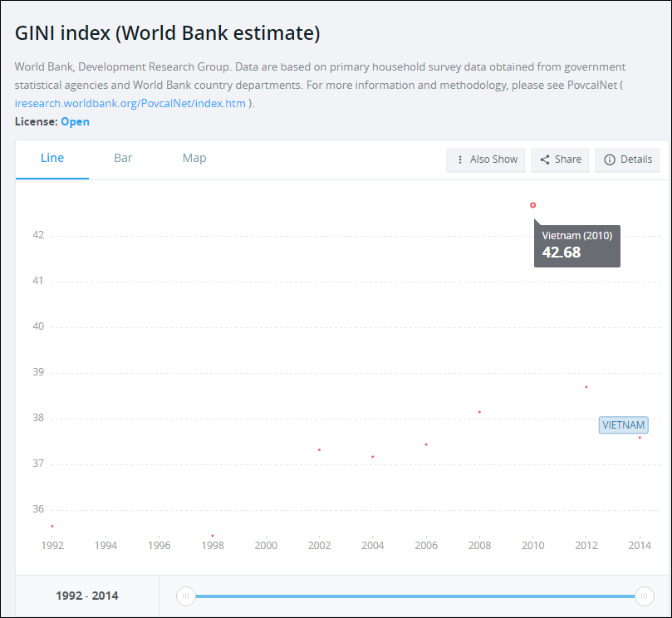The width and height of the screenshot is (672, 618).
Task: Click the right year range slider handle
Action: (644, 596)
